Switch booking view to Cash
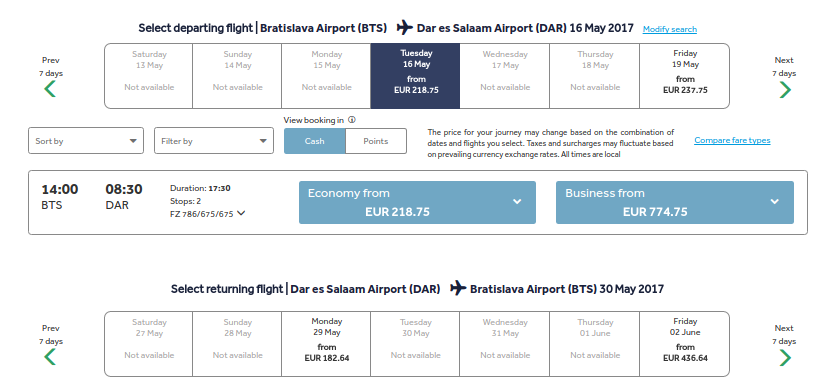 (315, 141)
